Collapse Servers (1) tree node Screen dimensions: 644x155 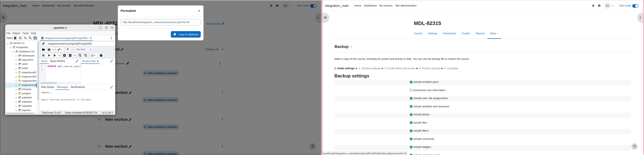(8, 43)
